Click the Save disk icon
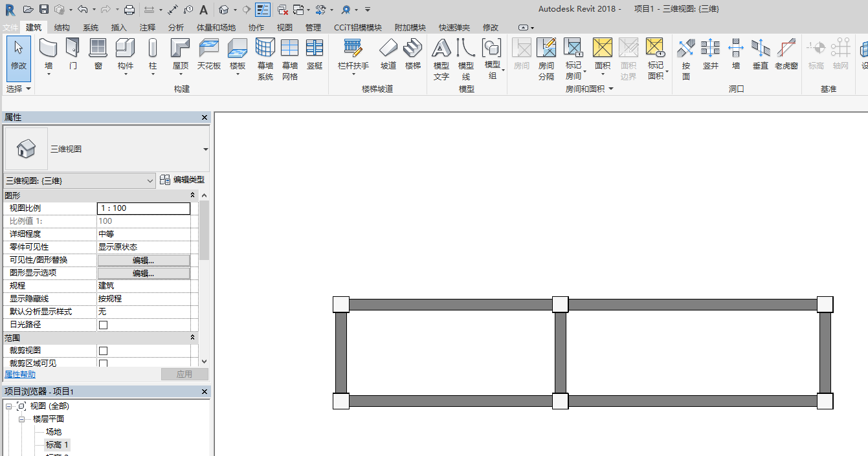 tap(44, 9)
